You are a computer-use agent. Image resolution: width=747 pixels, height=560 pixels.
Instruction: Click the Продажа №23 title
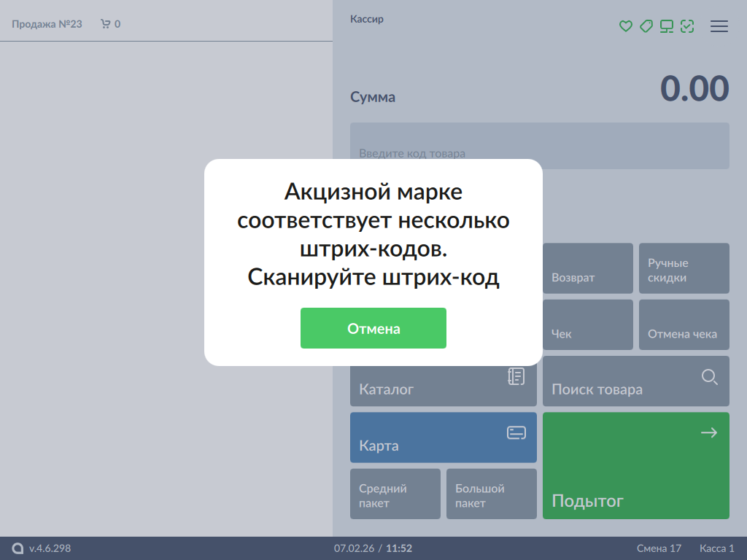coord(47,24)
